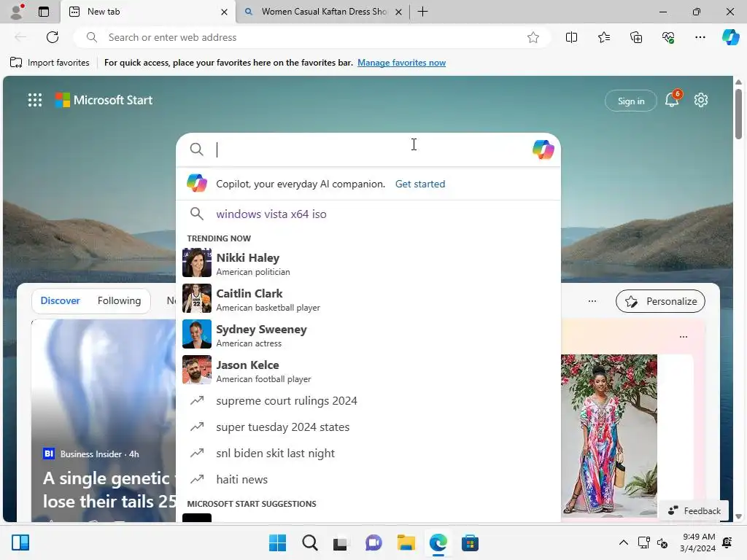Open the browser profile icon
This screenshot has height=560, width=747.
[17, 12]
